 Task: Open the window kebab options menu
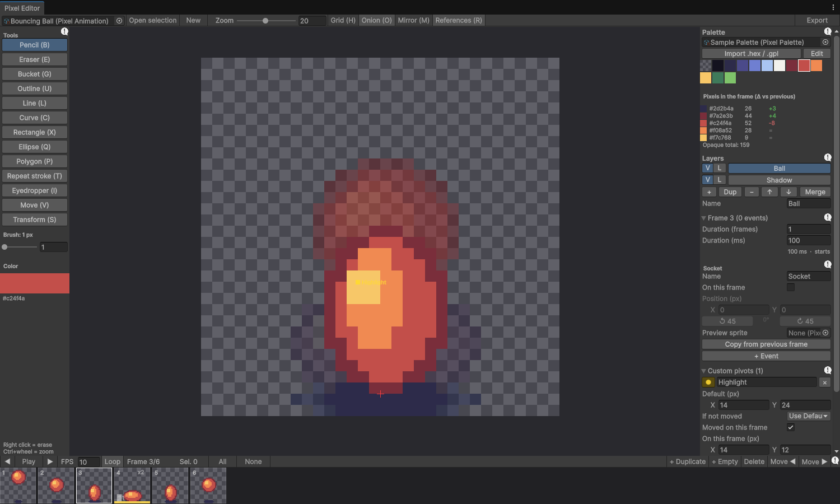pyautogui.click(x=833, y=7)
